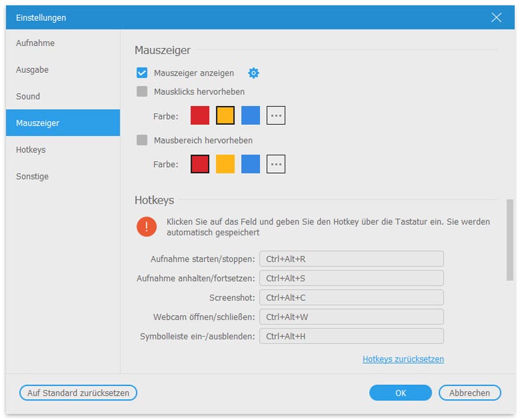This screenshot has height=420, width=520.
Task: Open the Sonstige settings section
Action: coord(32,176)
